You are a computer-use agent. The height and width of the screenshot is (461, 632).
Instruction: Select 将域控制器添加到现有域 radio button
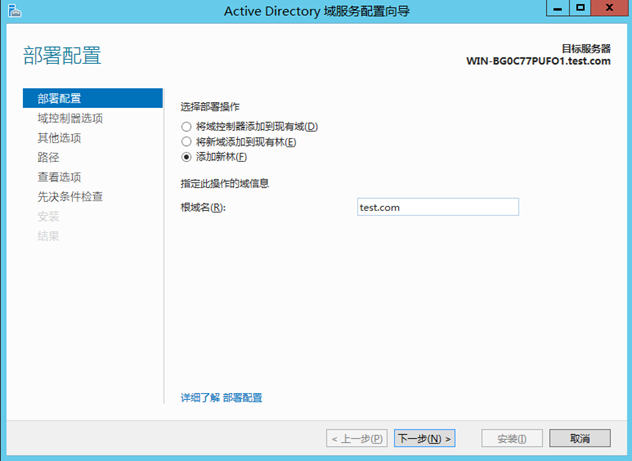pyautogui.click(x=186, y=127)
